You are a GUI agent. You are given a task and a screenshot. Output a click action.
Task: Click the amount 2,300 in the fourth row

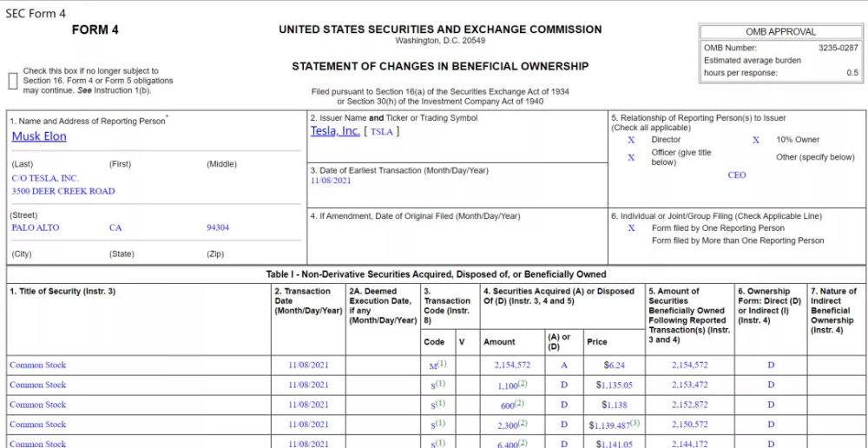point(507,425)
